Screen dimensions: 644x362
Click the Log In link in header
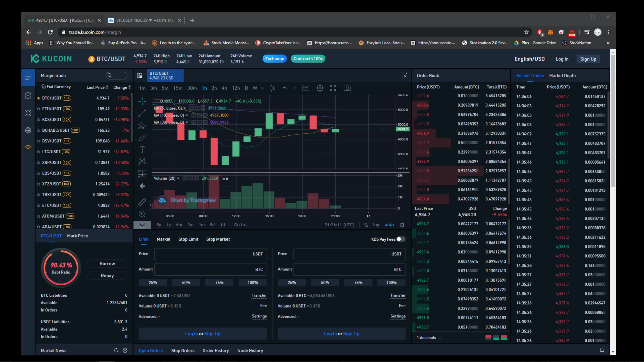pos(562,59)
